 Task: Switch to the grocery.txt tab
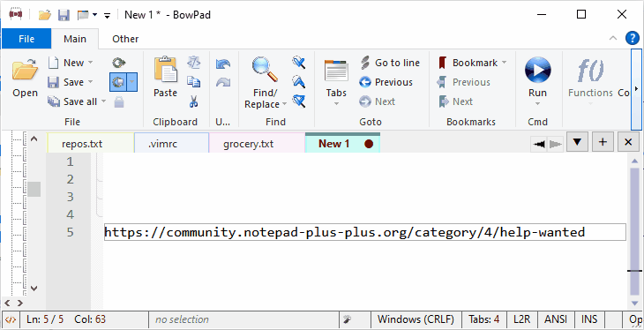pos(257,144)
